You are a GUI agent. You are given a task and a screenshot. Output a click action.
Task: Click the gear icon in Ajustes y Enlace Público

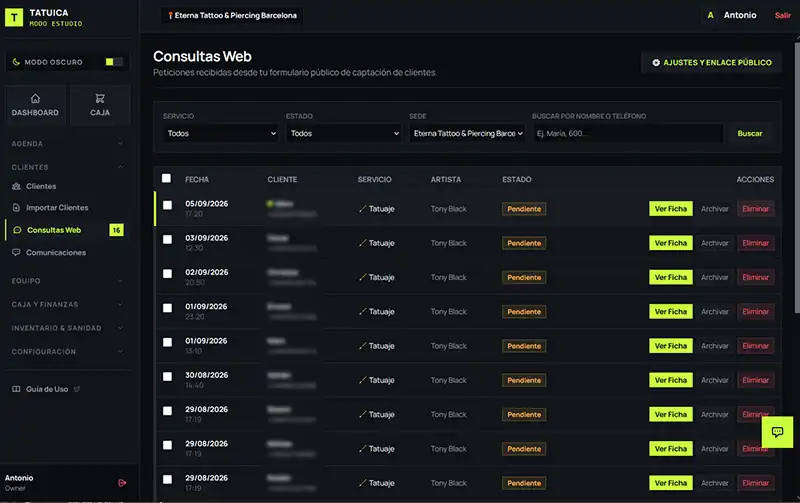[656, 62]
